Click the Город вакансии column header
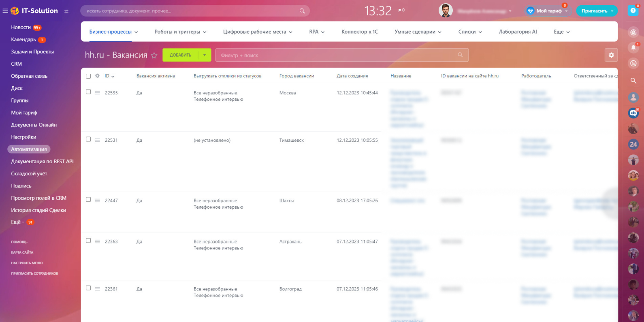Viewport: 644px width, 322px height. pos(296,76)
